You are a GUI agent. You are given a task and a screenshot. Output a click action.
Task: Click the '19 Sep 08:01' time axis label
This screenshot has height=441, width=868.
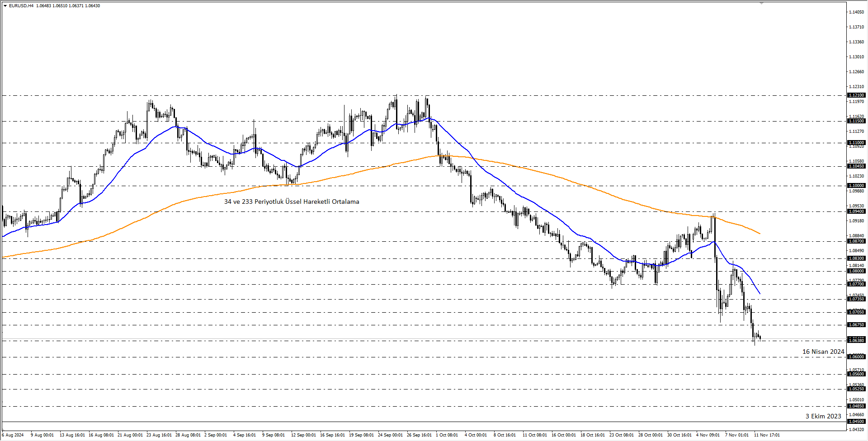(x=362, y=435)
